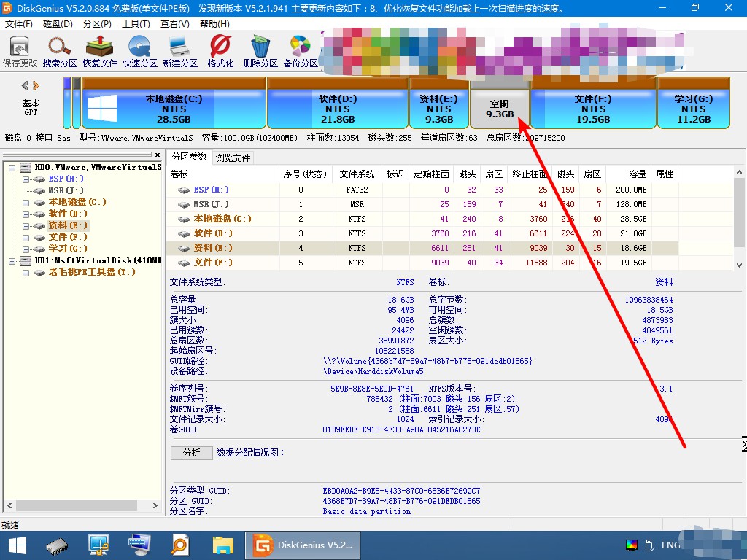Select the 学习(G:) block in disk map
Viewport: 747px width, 560px height.
(x=694, y=104)
